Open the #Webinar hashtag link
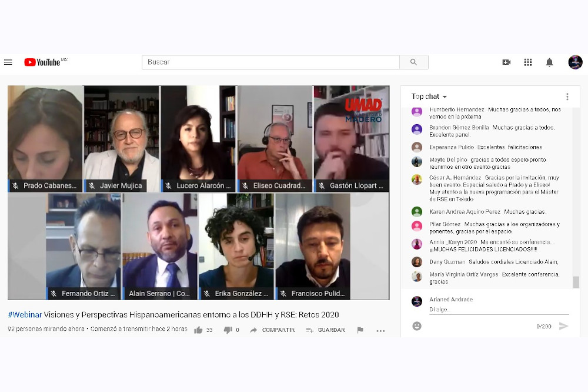 point(25,315)
